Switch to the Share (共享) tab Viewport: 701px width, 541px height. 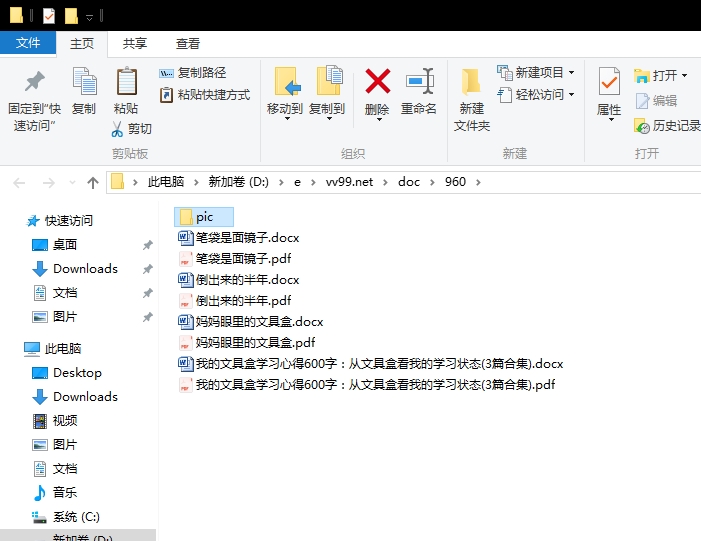pyautogui.click(x=135, y=44)
